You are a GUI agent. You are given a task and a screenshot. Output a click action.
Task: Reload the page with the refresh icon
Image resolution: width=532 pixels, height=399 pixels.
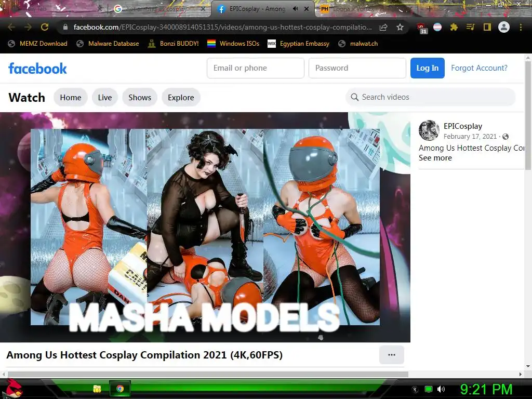[45, 27]
